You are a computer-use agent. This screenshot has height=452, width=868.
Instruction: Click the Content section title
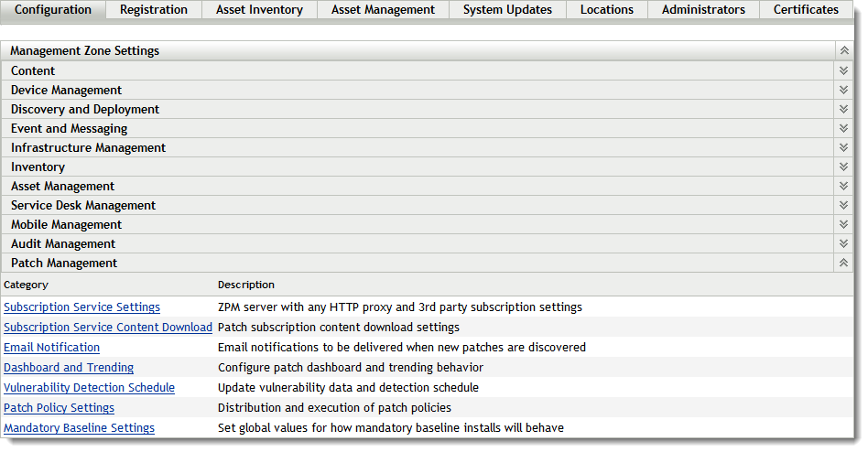[33, 70]
